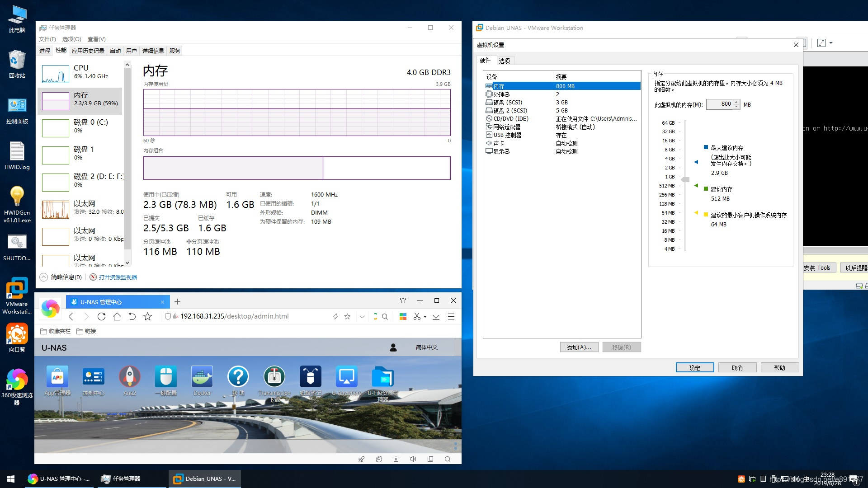Switch to 选项 tab in VM settings

pyautogui.click(x=505, y=61)
